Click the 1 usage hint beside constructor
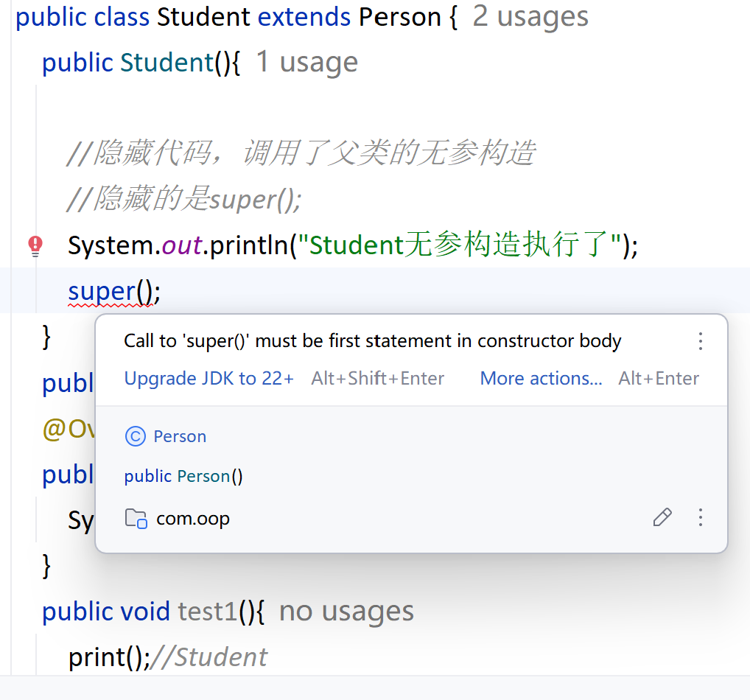The image size is (750, 700). click(x=307, y=62)
